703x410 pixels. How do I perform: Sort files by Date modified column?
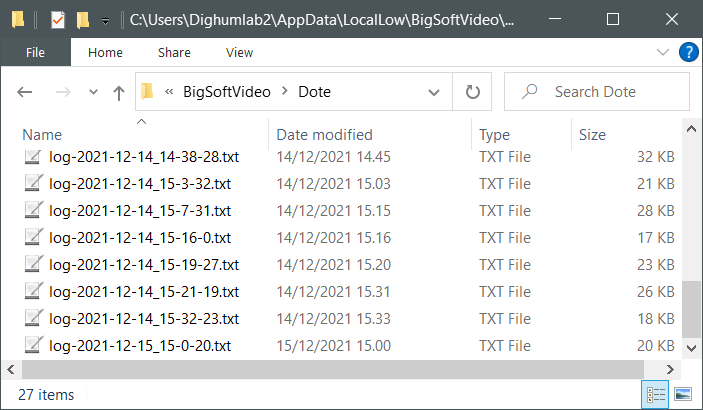point(324,135)
